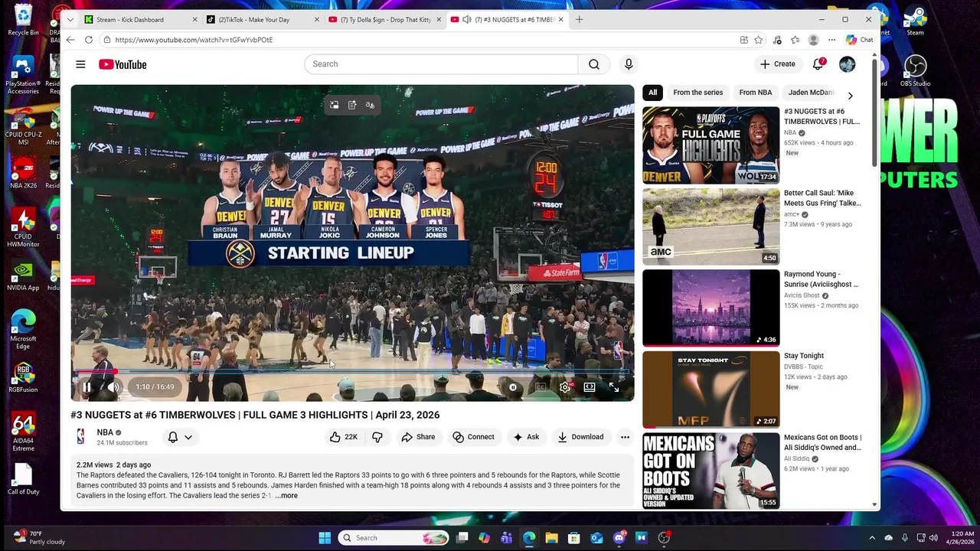
Task: Open the NBA 2K26 desktop icon
Action: (23, 173)
